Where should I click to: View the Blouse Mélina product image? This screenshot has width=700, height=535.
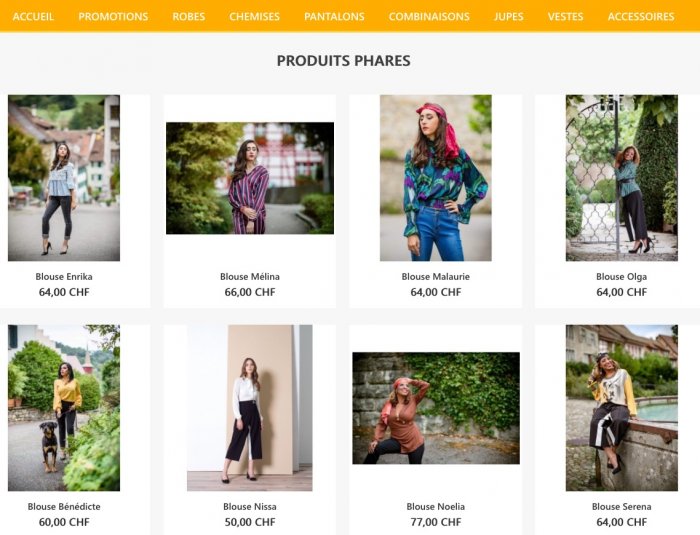(250, 178)
